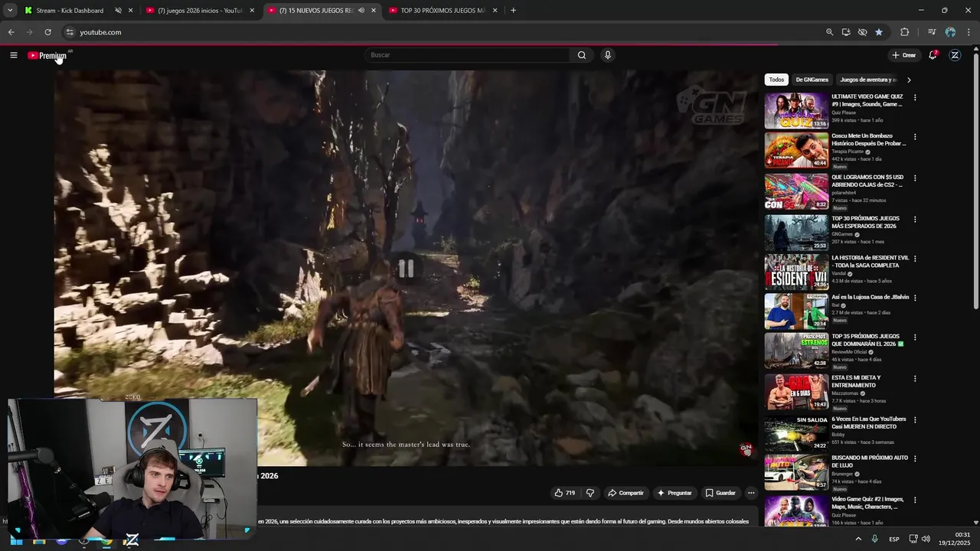Switch to TOP 30 PRÓXIMOS JUEGOS tab
Viewport: 980px width, 551px height.
[x=443, y=11]
